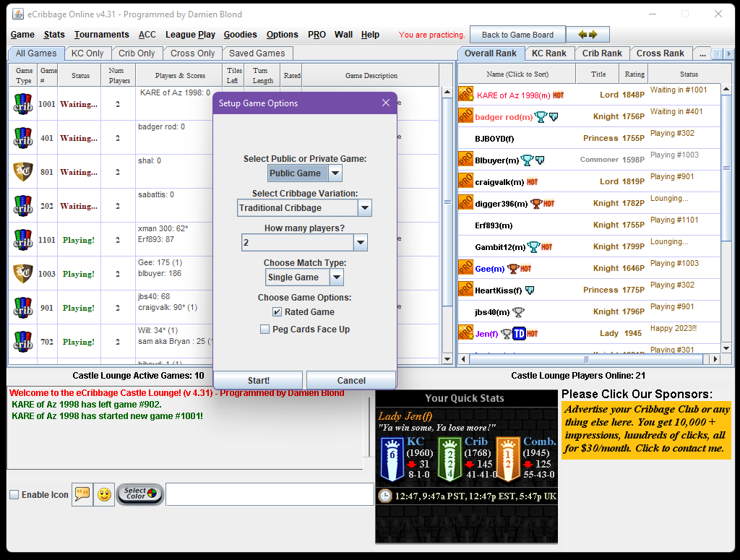
Task: Click the TD badge next to Jen(f)
Action: tap(518, 333)
